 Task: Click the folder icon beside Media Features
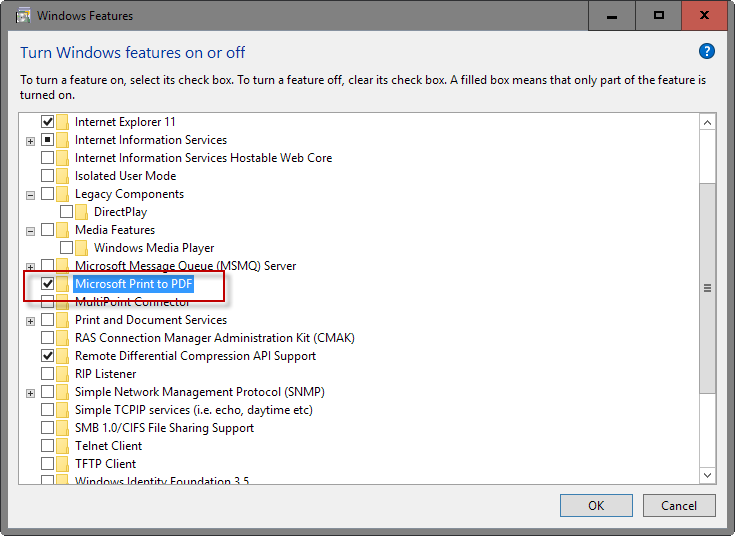(x=62, y=230)
